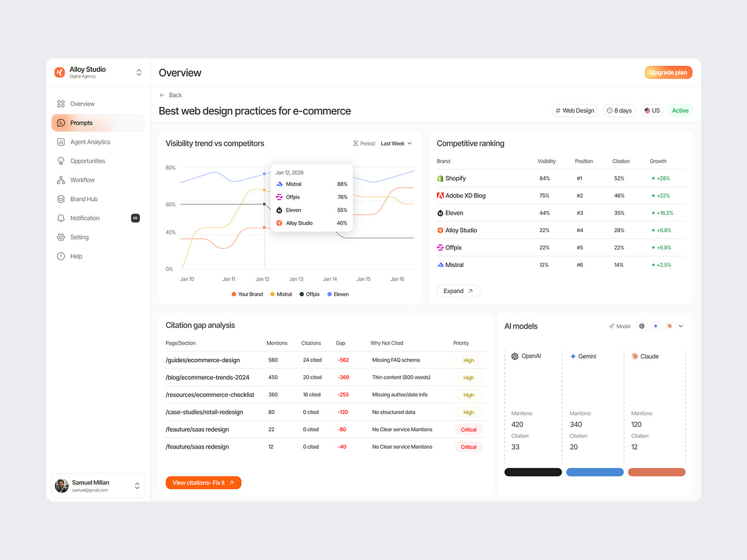747x560 pixels.
Task: Click the Setting gear icon
Action: (60, 237)
